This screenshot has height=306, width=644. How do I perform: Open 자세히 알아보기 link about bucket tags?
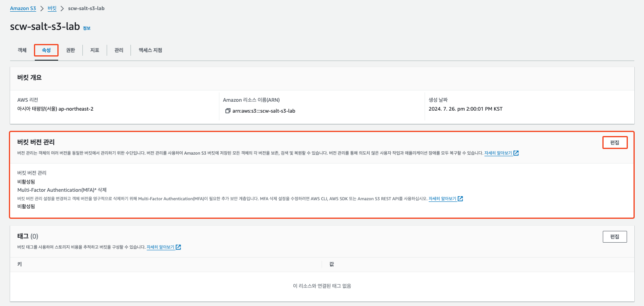(160, 247)
